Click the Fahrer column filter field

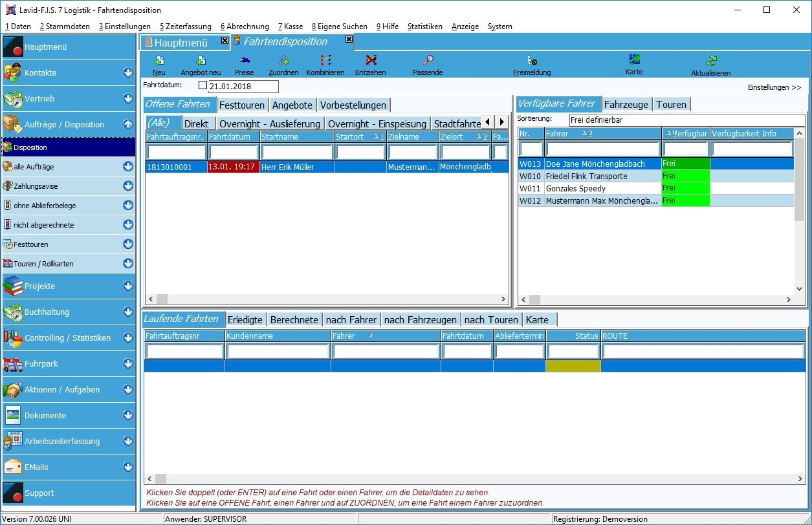[602, 149]
